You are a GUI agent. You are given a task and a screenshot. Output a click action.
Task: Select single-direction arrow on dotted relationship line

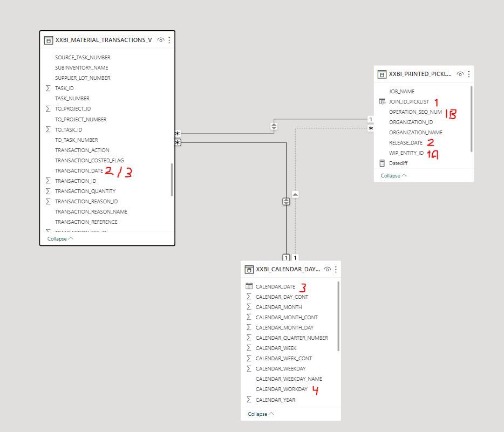tap(295, 194)
